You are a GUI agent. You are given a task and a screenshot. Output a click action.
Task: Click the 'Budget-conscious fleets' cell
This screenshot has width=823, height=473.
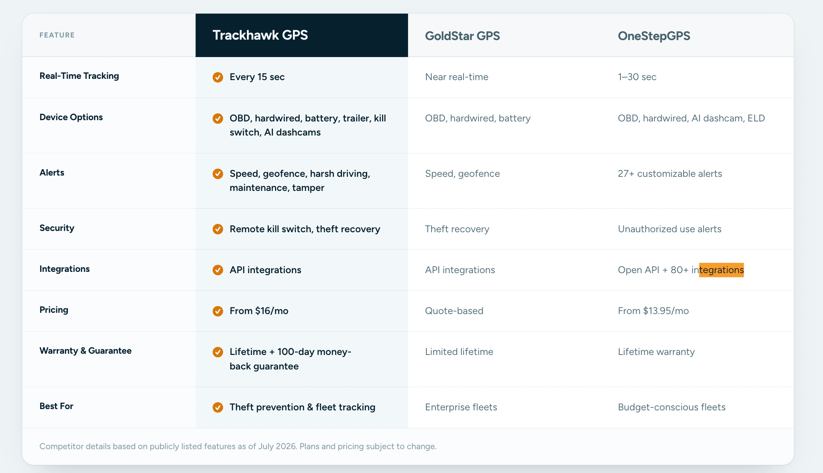tap(671, 407)
